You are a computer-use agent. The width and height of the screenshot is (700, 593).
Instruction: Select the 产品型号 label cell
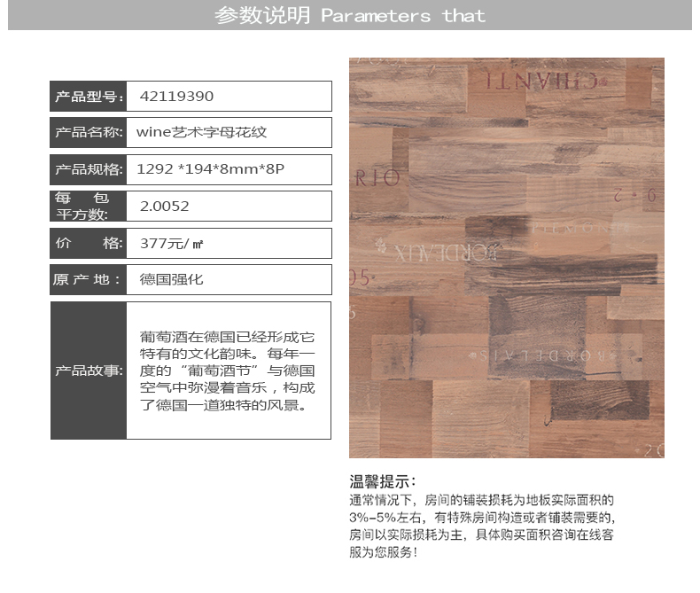pos(89,96)
